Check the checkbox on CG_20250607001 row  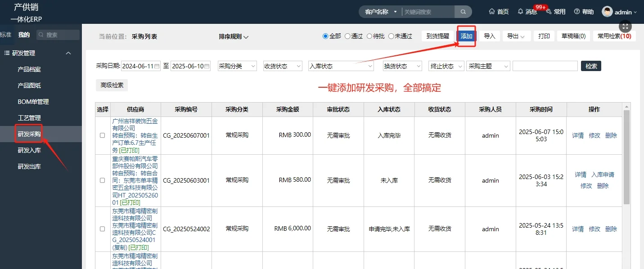pyautogui.click(x=102, y=135)
